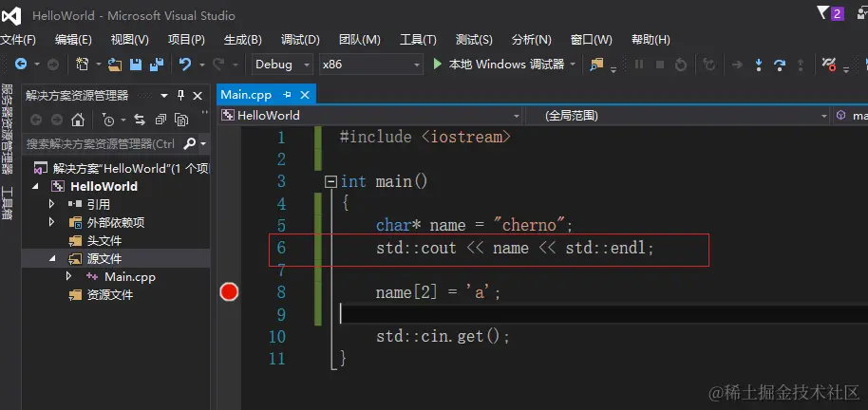The image size is (868, 410).
Task: Close the Main.cpp tab
Action: tap(304, 95)
